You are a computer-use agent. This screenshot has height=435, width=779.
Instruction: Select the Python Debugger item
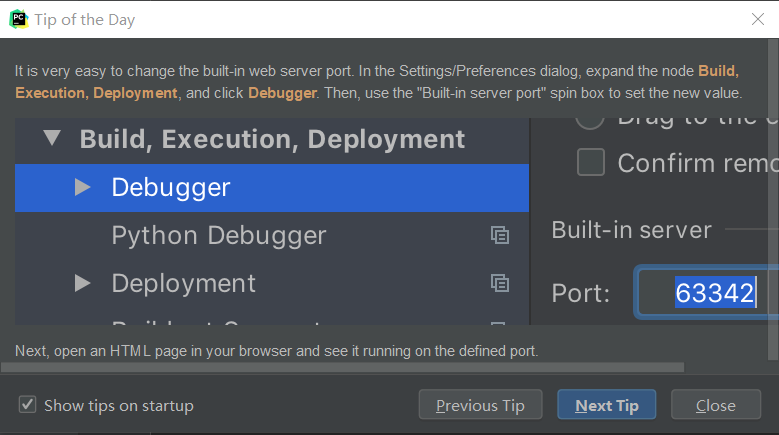tap(219, 235)
